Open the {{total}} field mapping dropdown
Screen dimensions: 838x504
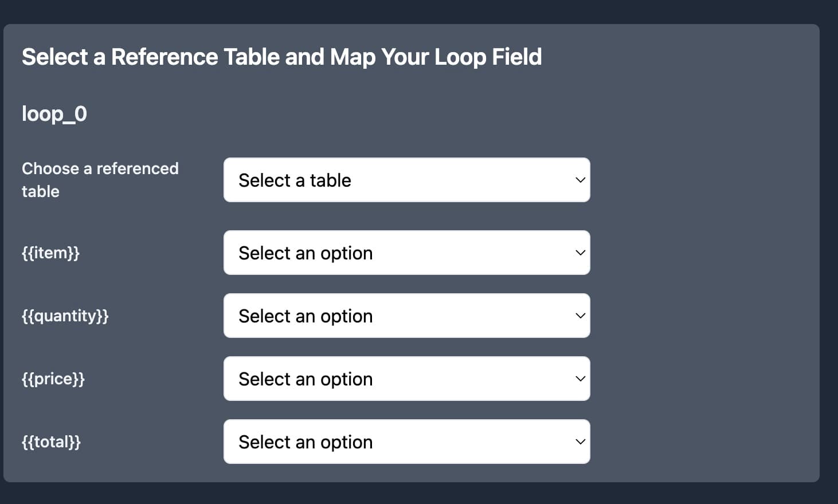tap(406, 442)
